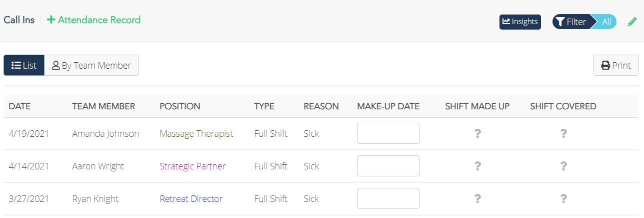
Task: Sort by the Date column header
Action: 20,106
